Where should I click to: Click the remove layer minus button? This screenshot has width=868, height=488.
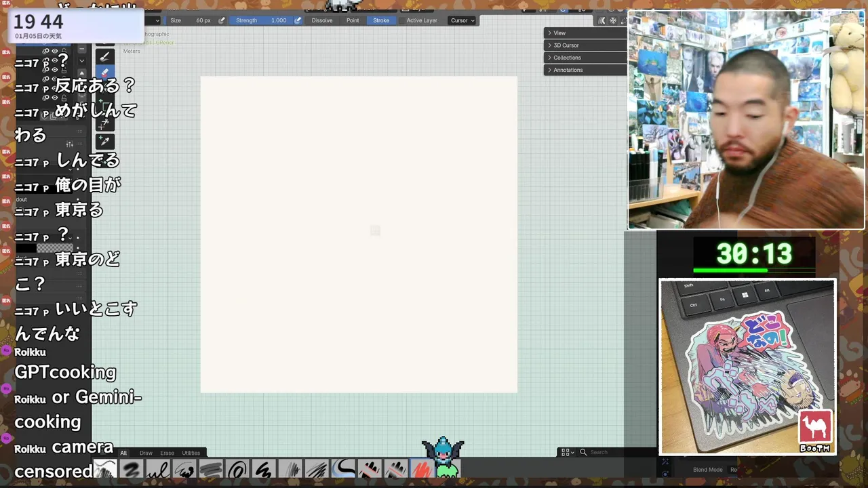click(82, 49)
